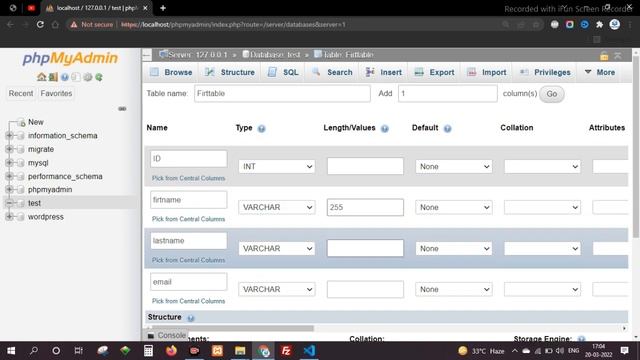Expand the performance_schema database node
640x360 pixels.
click(9, 176)
